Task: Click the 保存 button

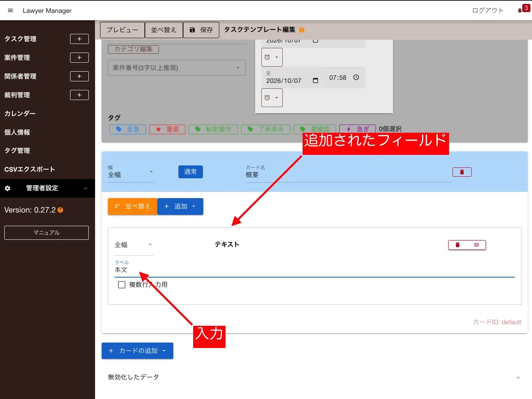Action: pyautogui.click(x=201, y=30)
